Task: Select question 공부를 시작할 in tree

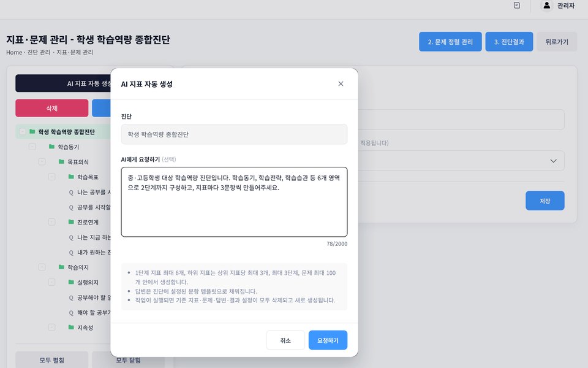Action: (x=94, y=207)
